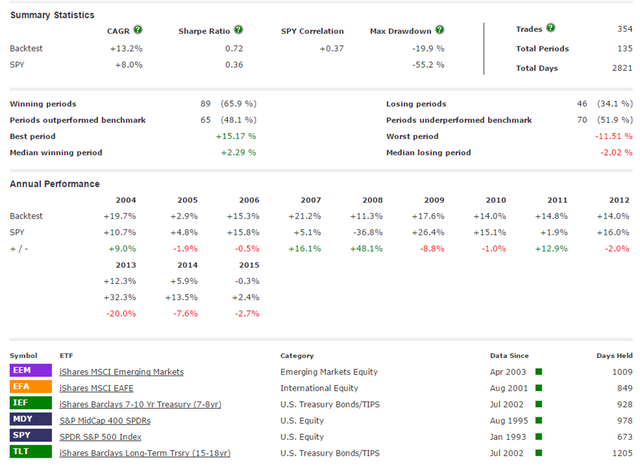Click the 2013 difference value -20.0%
The height and width of the screenshot is (469, 640).
pyautogui.click(x=121, y=314)
